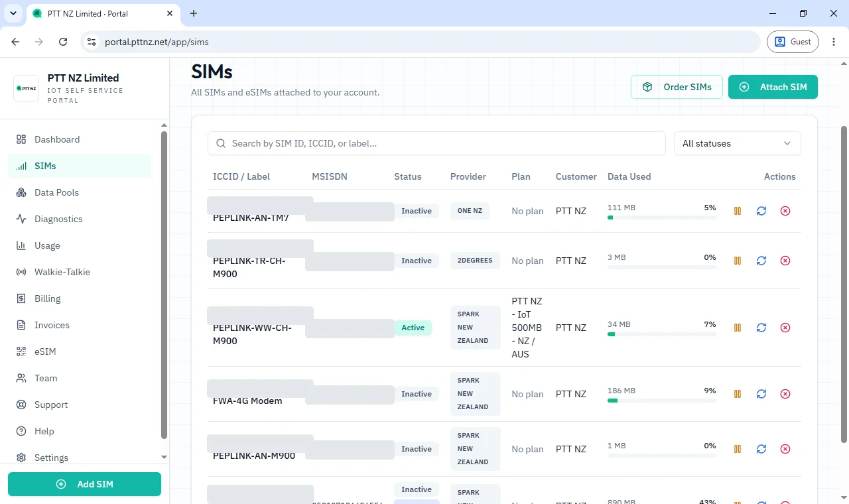Click the page vertical scrollbar
849x504 pixels.
tap(844, 284)
